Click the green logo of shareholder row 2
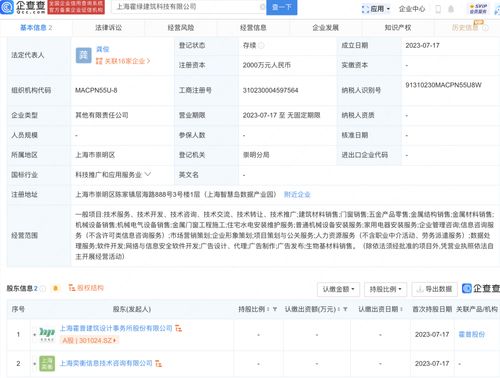500x378 pixels. coord(47,363)
